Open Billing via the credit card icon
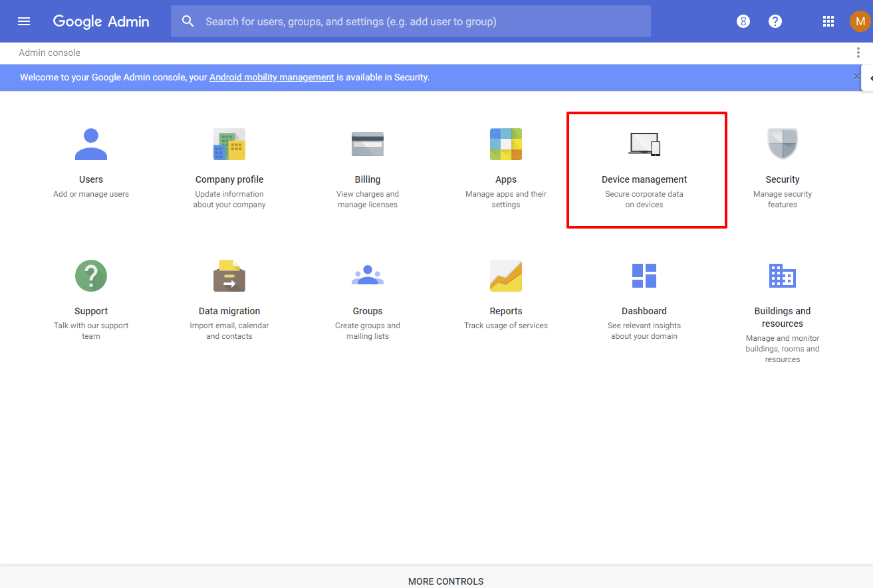This screenshot has width=873, height=588. point(368,144)
